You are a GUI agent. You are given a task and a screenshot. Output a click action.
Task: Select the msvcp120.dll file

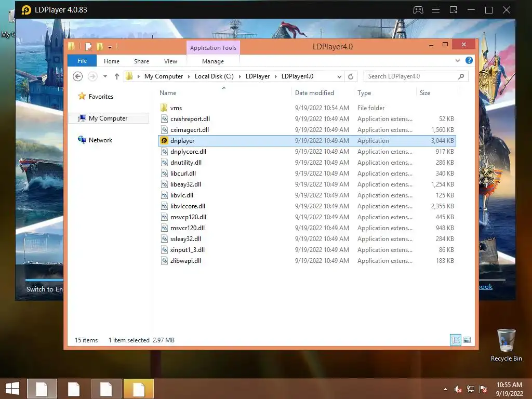188,217
